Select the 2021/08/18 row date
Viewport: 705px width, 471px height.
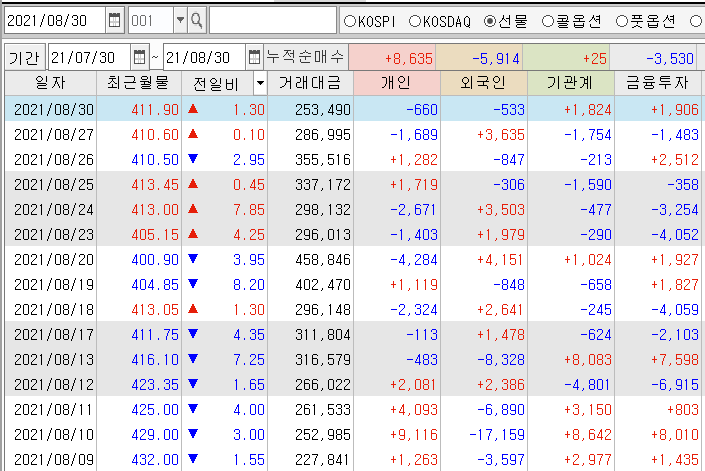[x=54, y=310]
